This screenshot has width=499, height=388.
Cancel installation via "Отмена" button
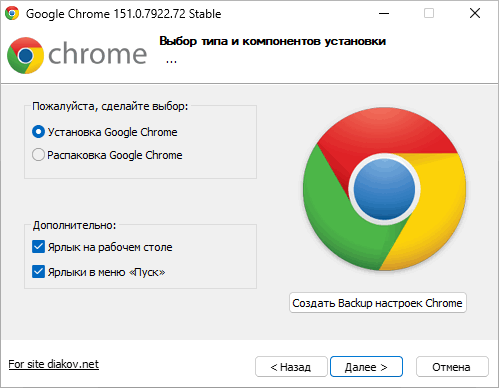click(x=452, y=367)
